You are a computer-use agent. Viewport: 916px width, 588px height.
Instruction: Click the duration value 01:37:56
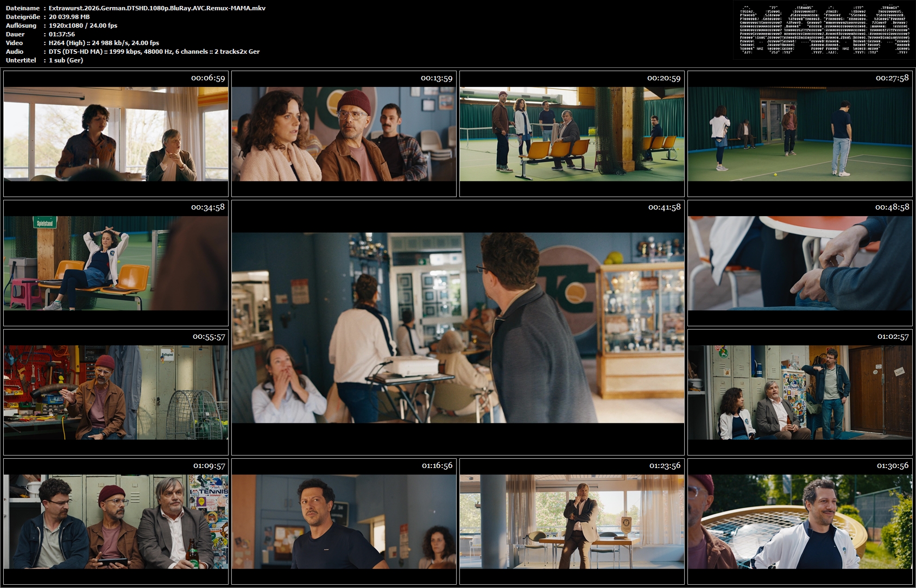click(x=62, y=34)
